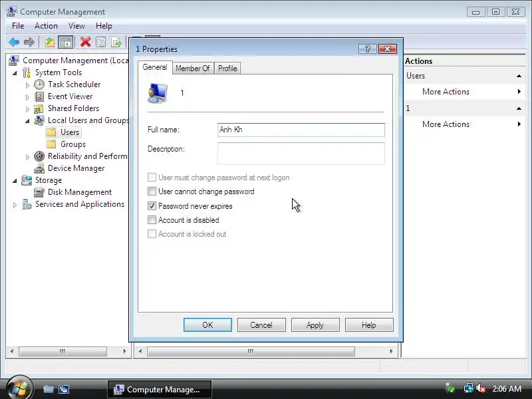Open the Action menu

(46, 26)
